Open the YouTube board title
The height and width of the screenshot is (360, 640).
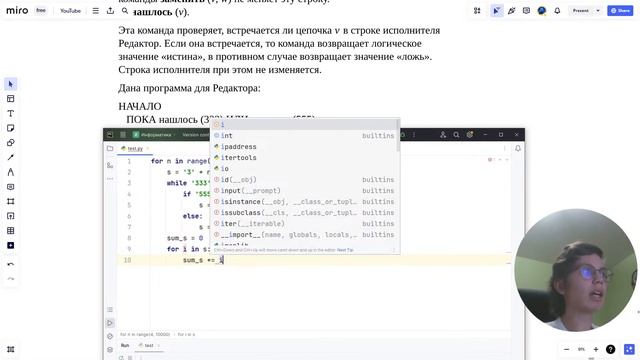tap(70, 11)
